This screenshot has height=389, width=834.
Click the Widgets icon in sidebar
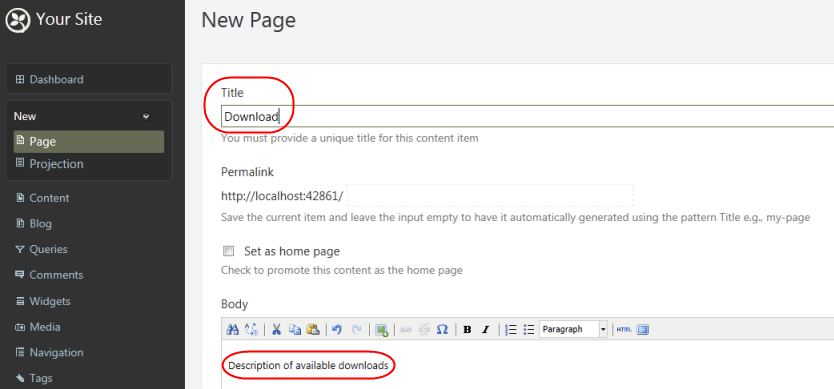(20, 301)
